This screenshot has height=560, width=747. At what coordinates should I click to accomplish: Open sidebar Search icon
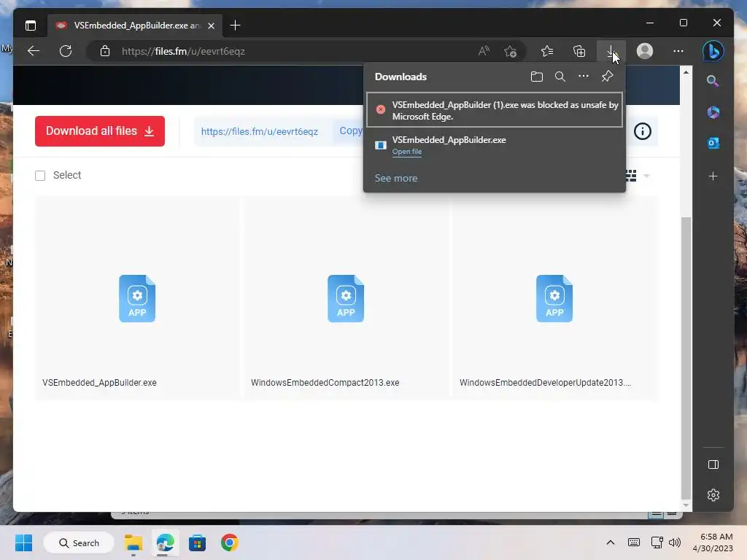coord(713,81)
